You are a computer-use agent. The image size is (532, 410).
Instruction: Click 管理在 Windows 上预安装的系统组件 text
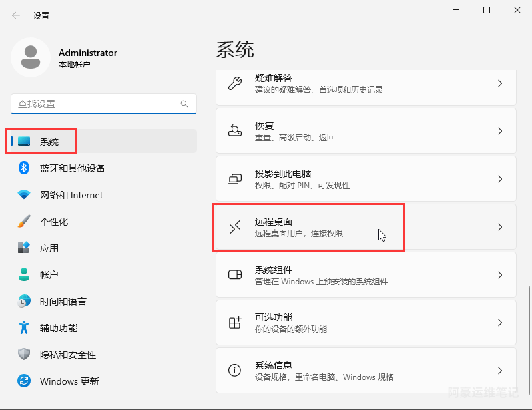click(x=322, y=281)
